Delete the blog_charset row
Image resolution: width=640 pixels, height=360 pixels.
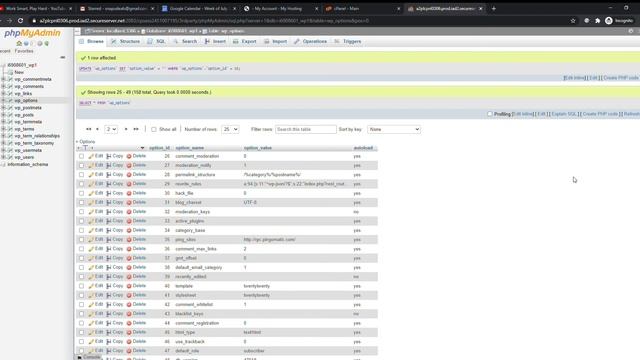[136, 202]
